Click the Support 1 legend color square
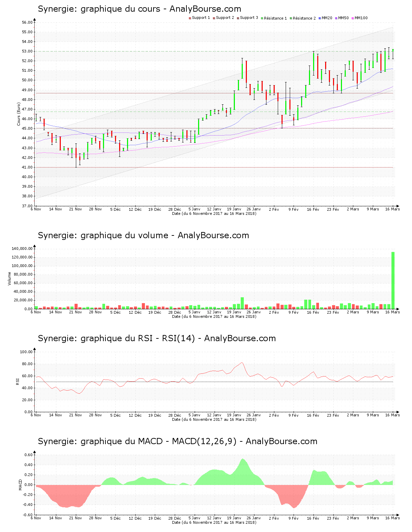Screen dimensions: 412x532 [190, 18]
